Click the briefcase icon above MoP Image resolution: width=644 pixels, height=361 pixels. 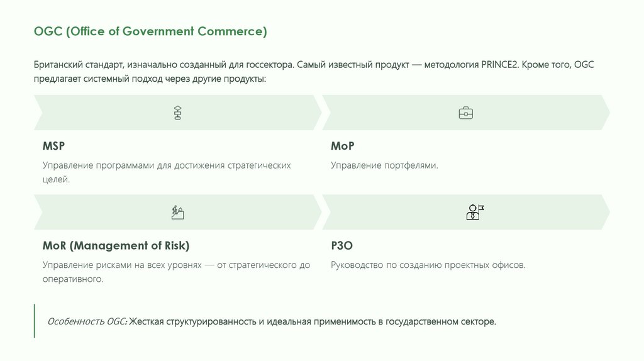(x=465, y=113)
